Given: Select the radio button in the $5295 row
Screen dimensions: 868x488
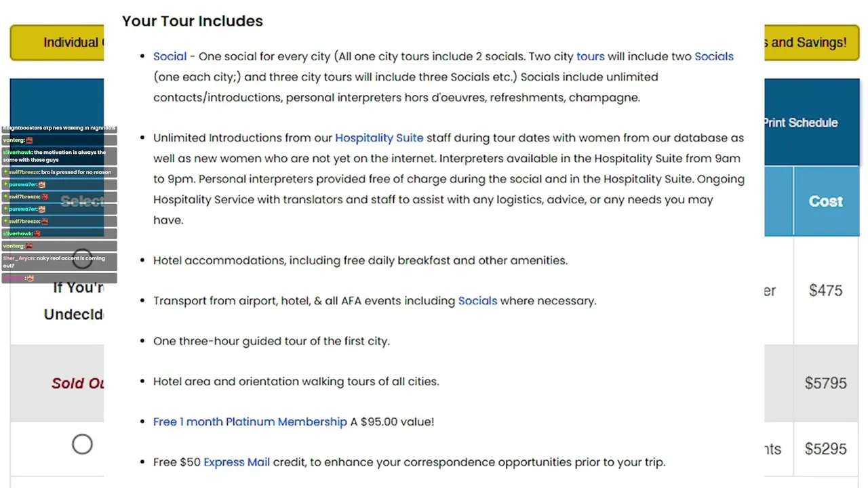Looking at the screenshot, I should tap(82, 445).
